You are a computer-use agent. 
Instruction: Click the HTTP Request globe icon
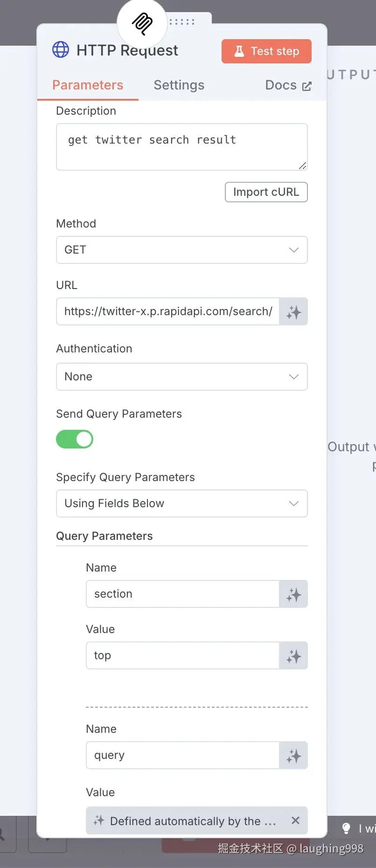[61, 50]
